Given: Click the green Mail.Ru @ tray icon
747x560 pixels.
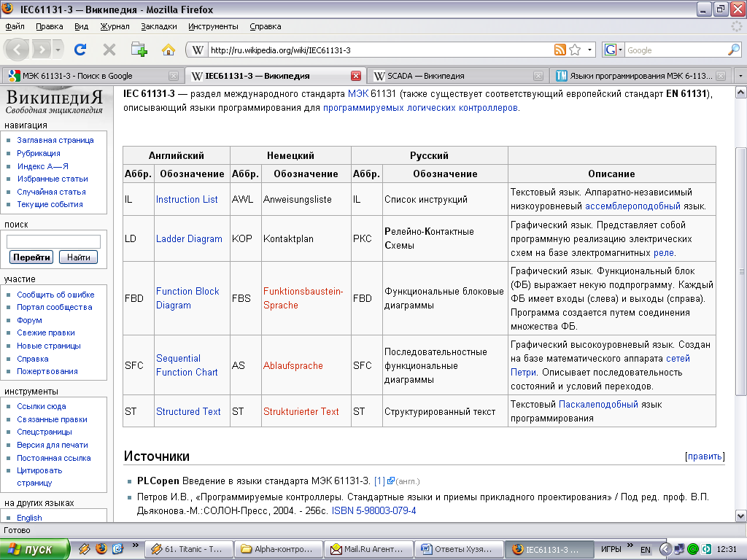Looking at the screenshot, I should (693, 549).
